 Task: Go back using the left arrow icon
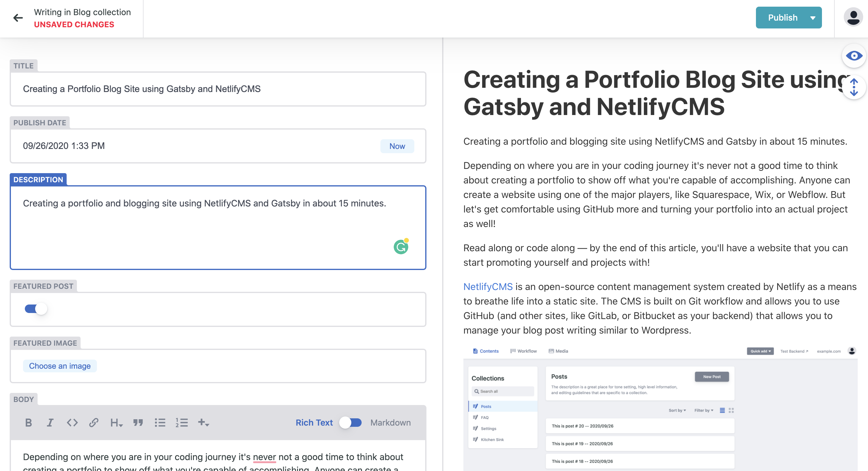(x=18, y=18)
